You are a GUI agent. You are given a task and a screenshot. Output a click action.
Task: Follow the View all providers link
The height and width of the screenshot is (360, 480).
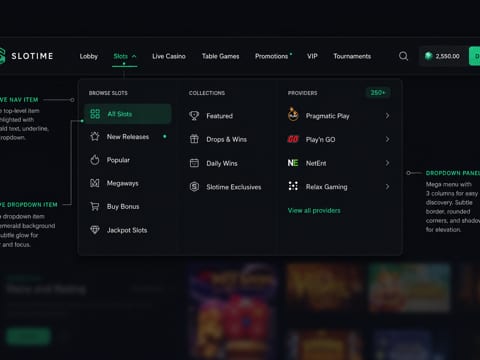[314, 210]
